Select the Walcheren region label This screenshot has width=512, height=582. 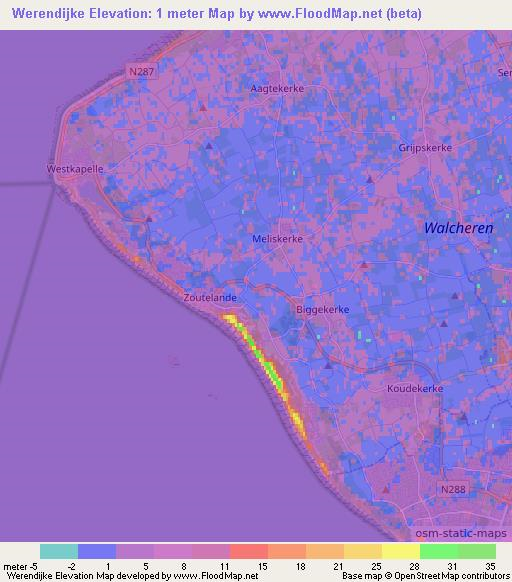tap(459, 228)
